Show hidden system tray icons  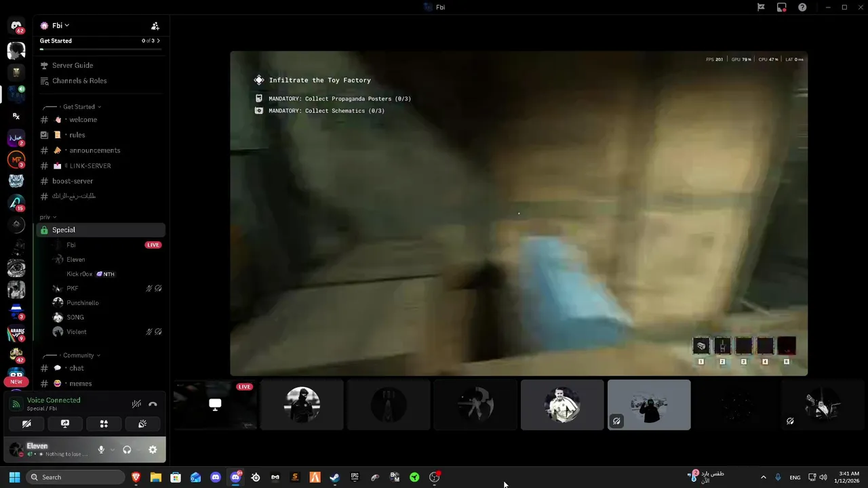click(x=763, y=477)
